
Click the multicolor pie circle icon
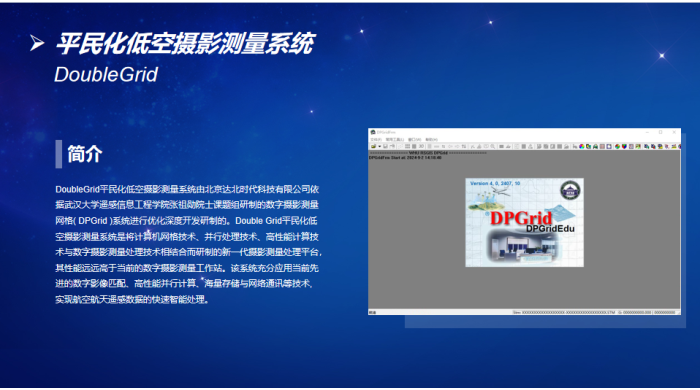[x=617, y=146]
